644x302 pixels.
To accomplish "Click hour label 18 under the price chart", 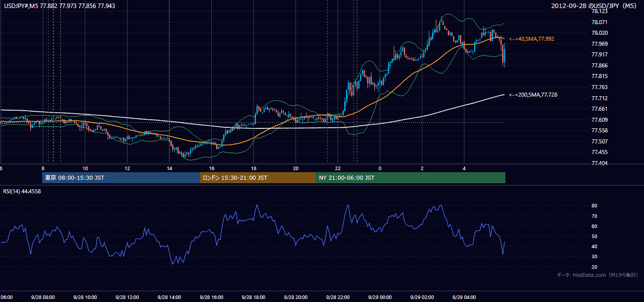I will tap(253, 168).
